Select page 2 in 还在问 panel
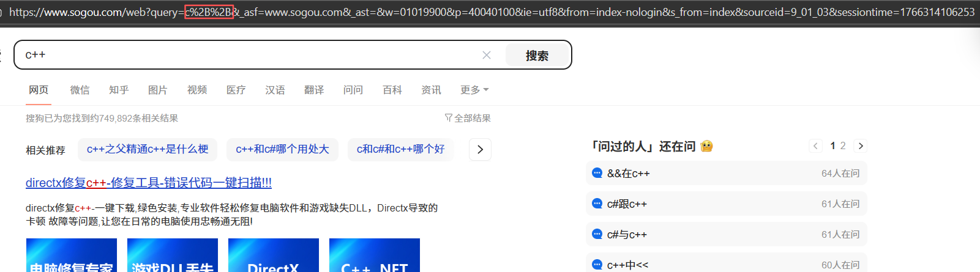980x272 pixels. 843,145
